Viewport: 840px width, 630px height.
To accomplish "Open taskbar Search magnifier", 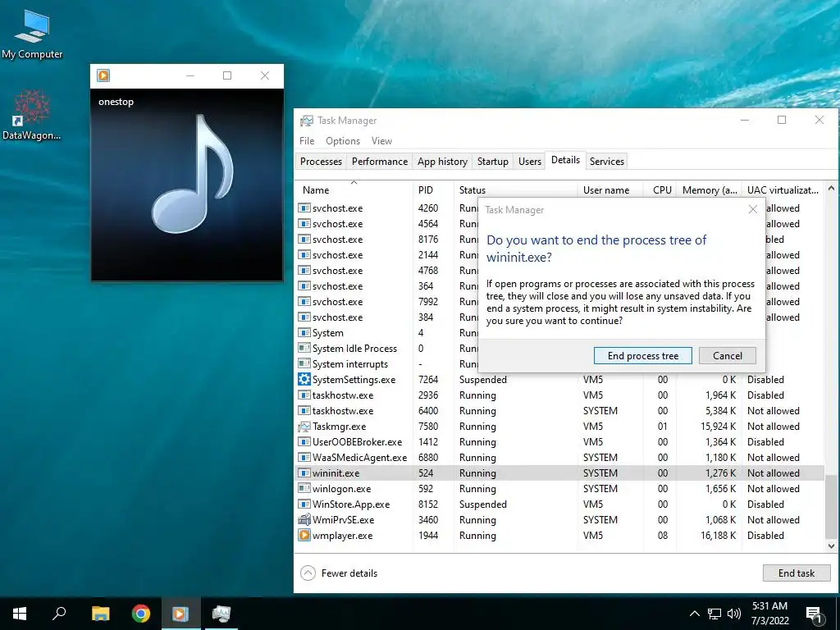I will coord(59,614).
